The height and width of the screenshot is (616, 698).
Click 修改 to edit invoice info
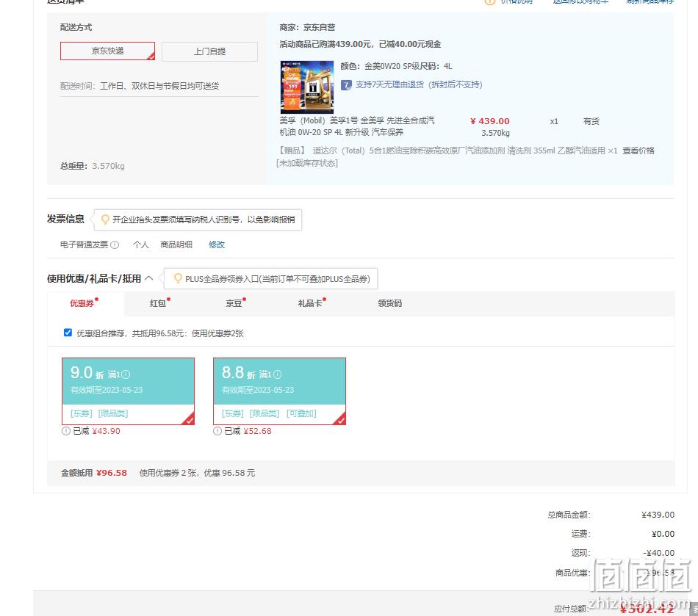click(x=217, y=244)
